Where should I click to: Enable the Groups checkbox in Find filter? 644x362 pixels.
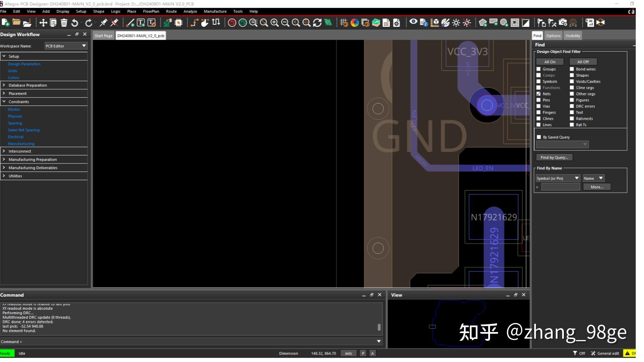pyautogui.click(x=538, y=69)
